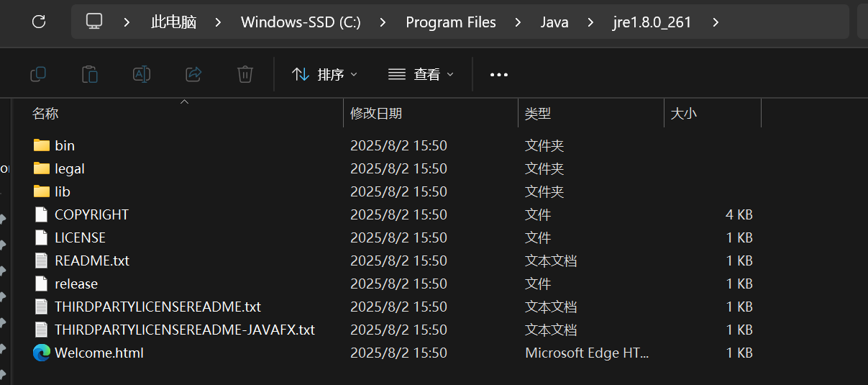868x385 pixels.
Task: Click the 文件 type of release
Action: coord(538,284)
